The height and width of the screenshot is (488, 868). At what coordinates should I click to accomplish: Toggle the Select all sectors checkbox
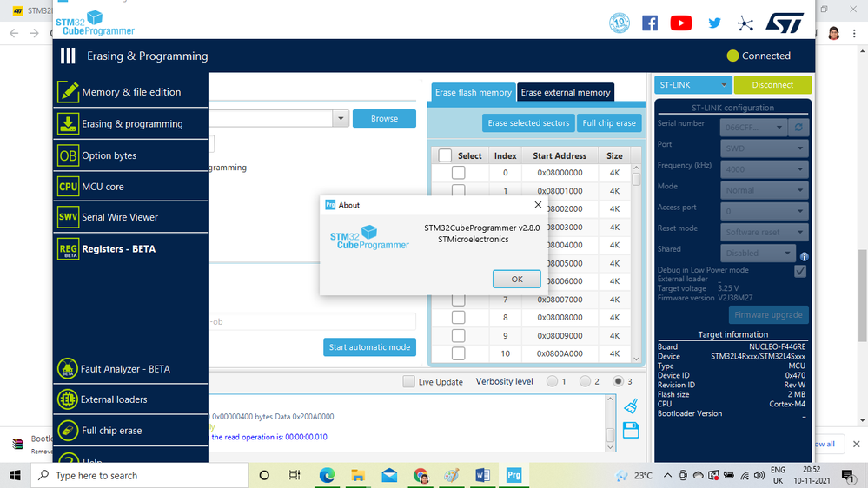pos(445,155)
